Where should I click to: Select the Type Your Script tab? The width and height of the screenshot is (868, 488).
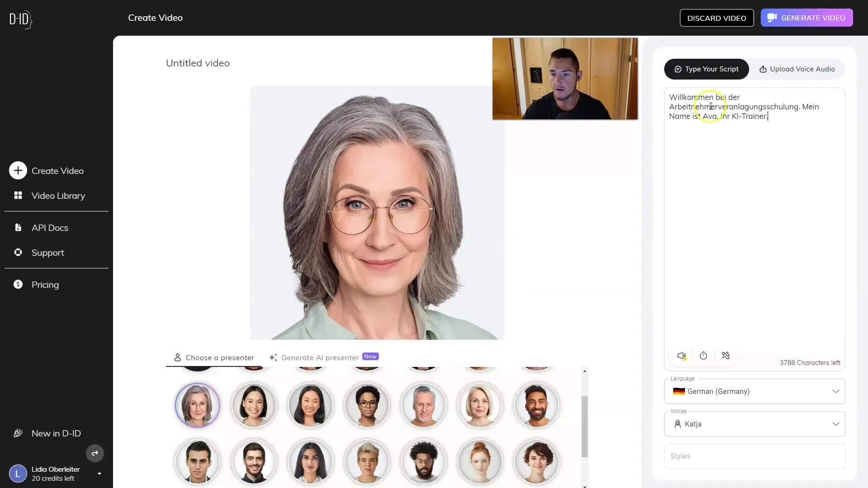click(707, 69)
